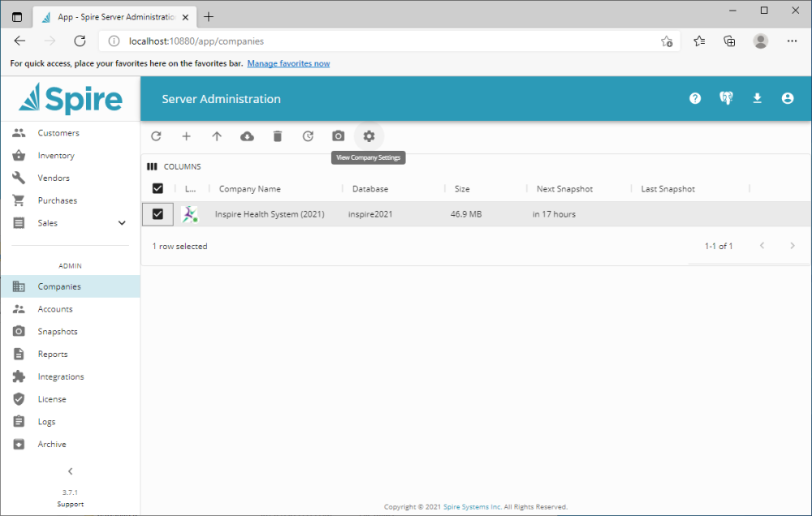812x516 pixels.
Task: Click the browser profile avatar
Action: click(x=761, y=41)
